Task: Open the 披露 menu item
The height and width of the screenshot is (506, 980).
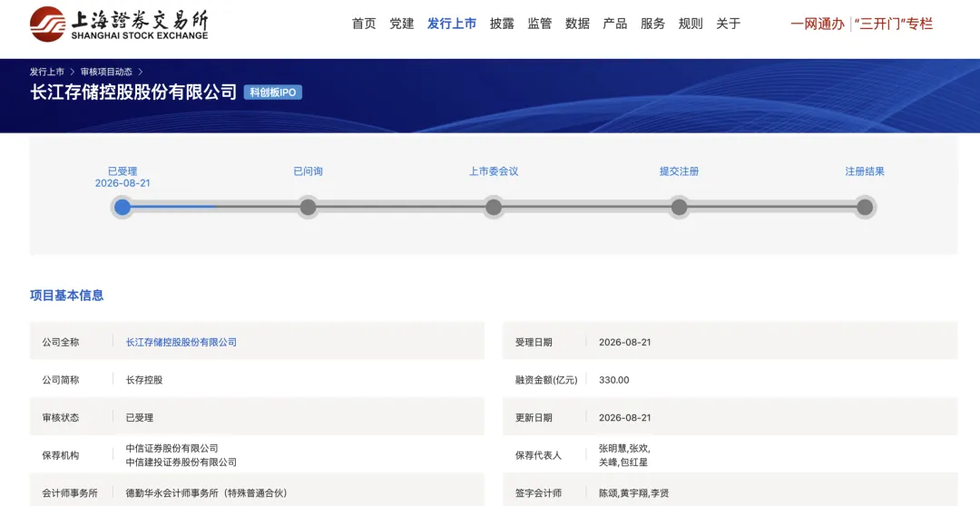Action: [x=502, y=24]
